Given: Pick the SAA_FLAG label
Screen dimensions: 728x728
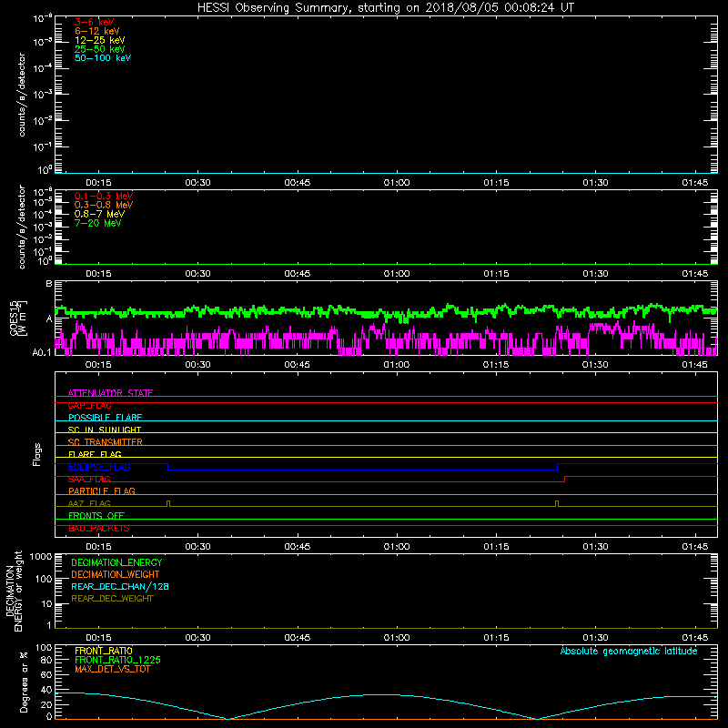Looking at the screenshot, I should click(x=89, y=479).
